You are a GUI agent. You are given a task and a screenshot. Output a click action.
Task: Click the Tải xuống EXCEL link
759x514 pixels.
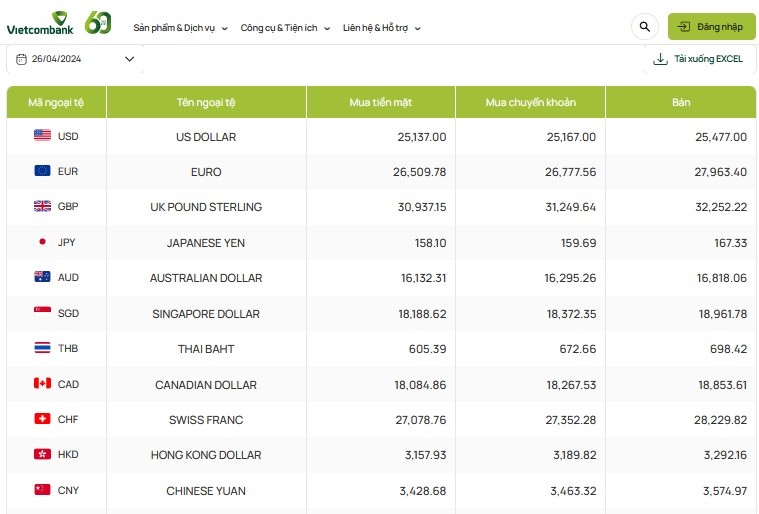(708, 59)
